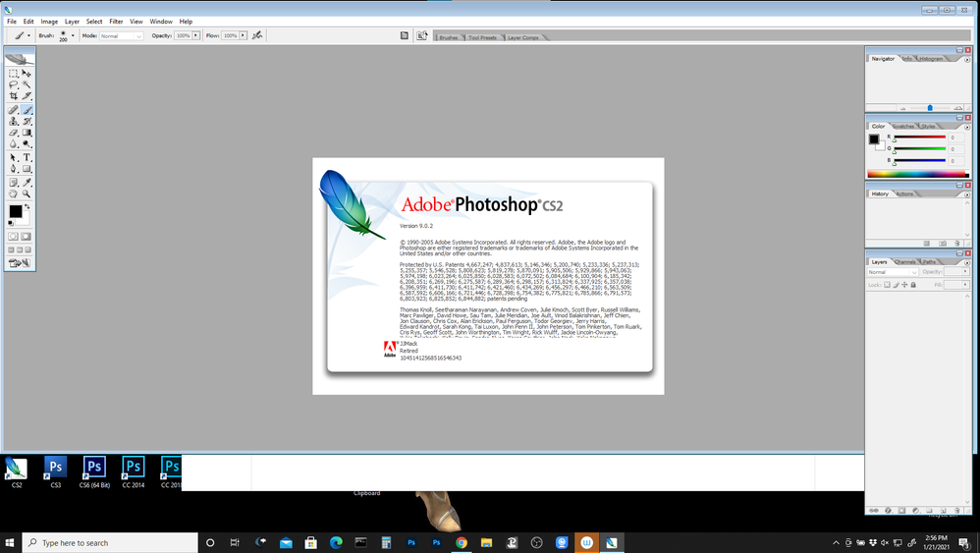Select the Eraser tool
The height and width of the screenshot is (553, 980).
[13, 133]
